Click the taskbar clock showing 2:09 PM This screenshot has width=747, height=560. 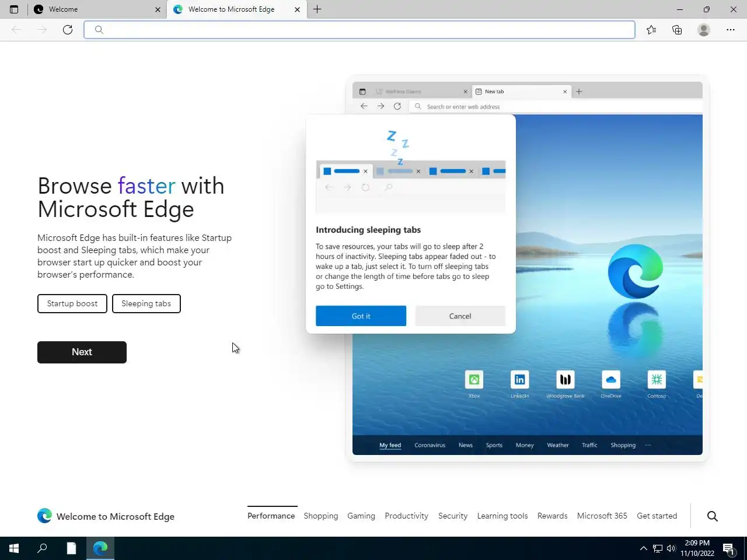coord(697,548)
